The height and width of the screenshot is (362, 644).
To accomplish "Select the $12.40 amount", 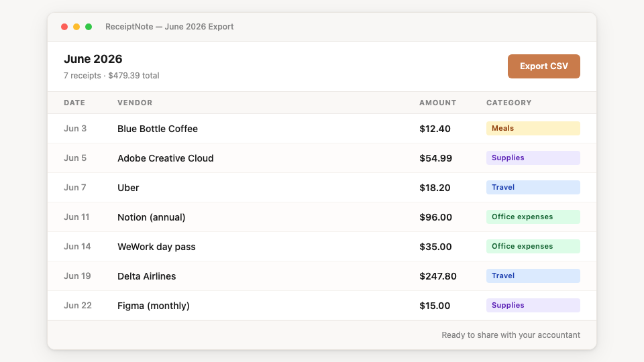I will [x=435, y=129].
